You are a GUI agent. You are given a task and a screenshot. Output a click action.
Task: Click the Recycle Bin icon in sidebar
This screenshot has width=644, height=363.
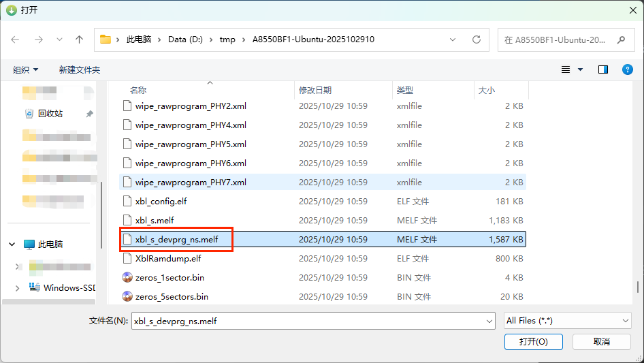pos(30,114)
